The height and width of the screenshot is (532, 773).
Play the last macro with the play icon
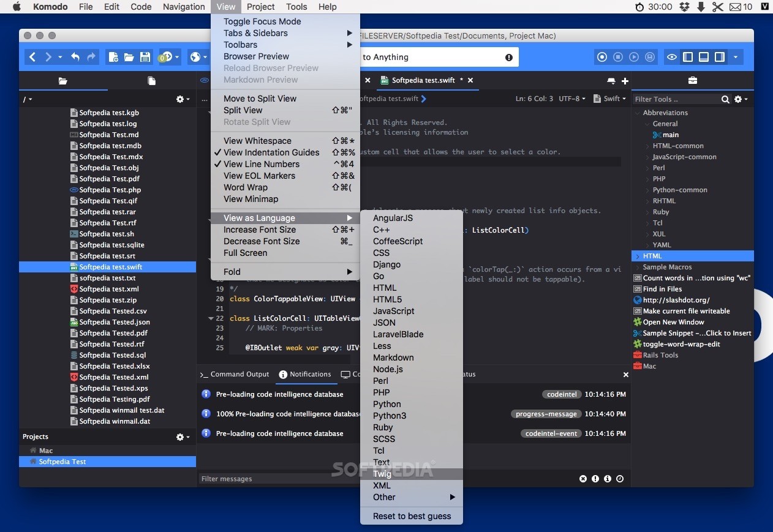click(x=634, y=57)
